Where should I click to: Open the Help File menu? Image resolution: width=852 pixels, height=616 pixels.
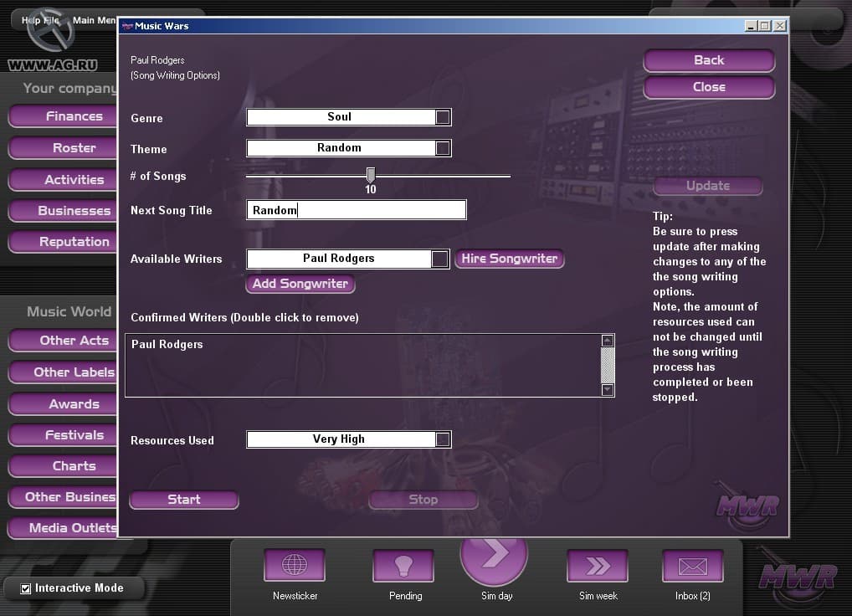tap(40, 20)
